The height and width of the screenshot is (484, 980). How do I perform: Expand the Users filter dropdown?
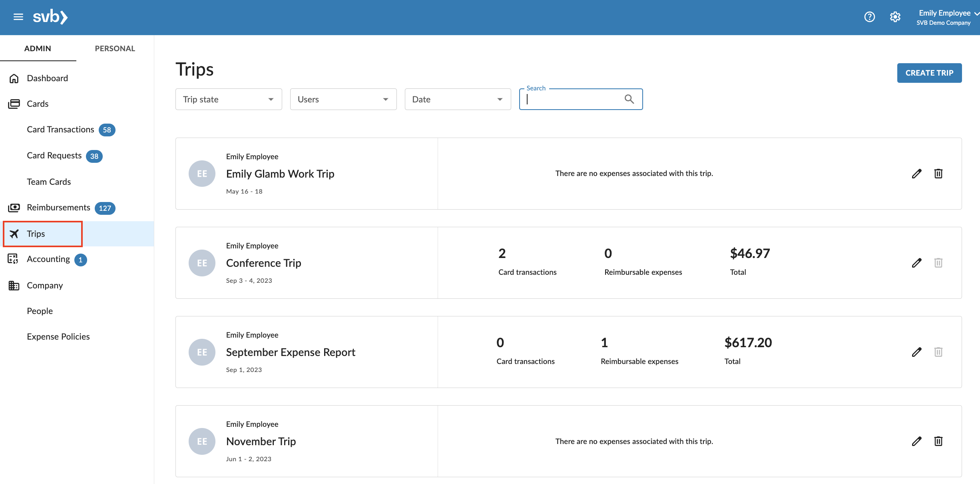[343, 99]
